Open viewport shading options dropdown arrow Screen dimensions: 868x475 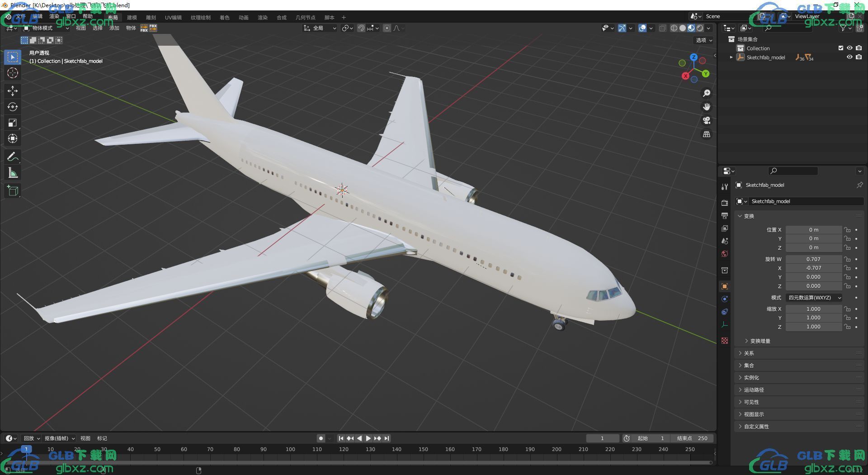pos(708,28)
